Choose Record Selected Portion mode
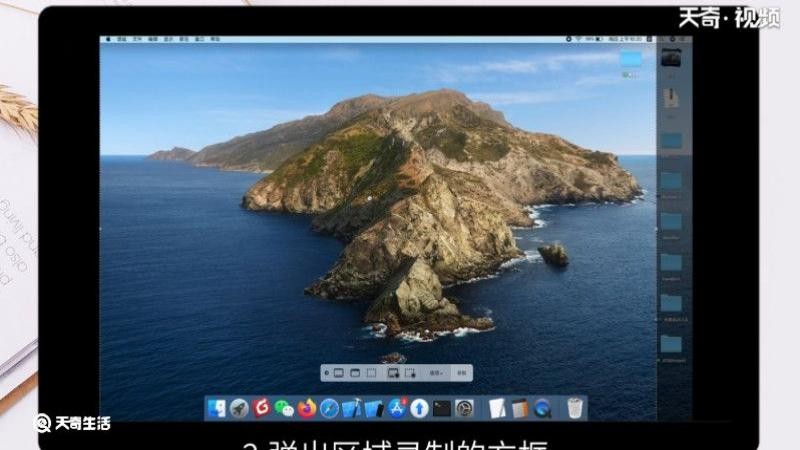Viewport: 800px width, 450px height. 410,373
